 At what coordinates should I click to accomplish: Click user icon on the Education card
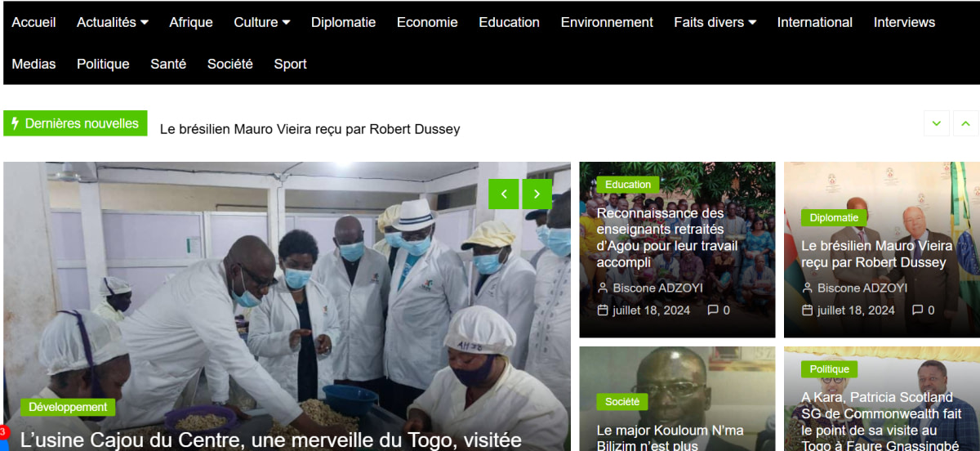(603, 288)
